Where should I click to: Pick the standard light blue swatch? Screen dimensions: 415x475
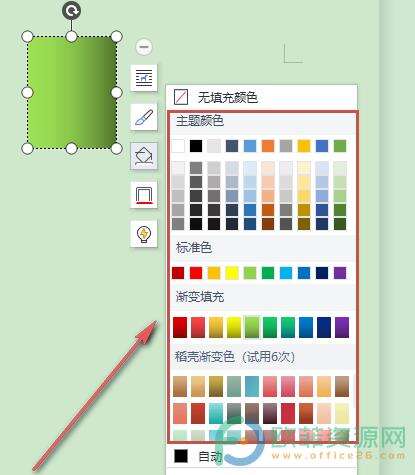(x=286, y=273)
